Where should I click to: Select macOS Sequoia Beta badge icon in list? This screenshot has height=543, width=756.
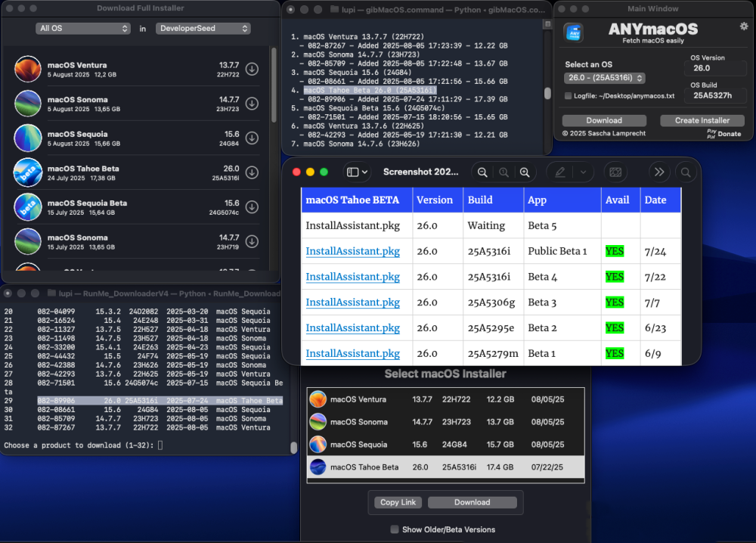tap(28, 207)
